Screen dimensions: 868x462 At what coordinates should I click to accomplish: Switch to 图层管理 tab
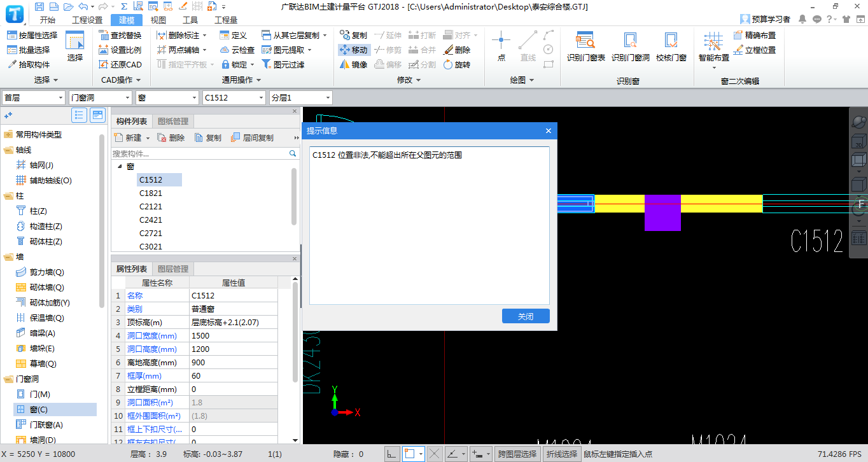(173, 269)
